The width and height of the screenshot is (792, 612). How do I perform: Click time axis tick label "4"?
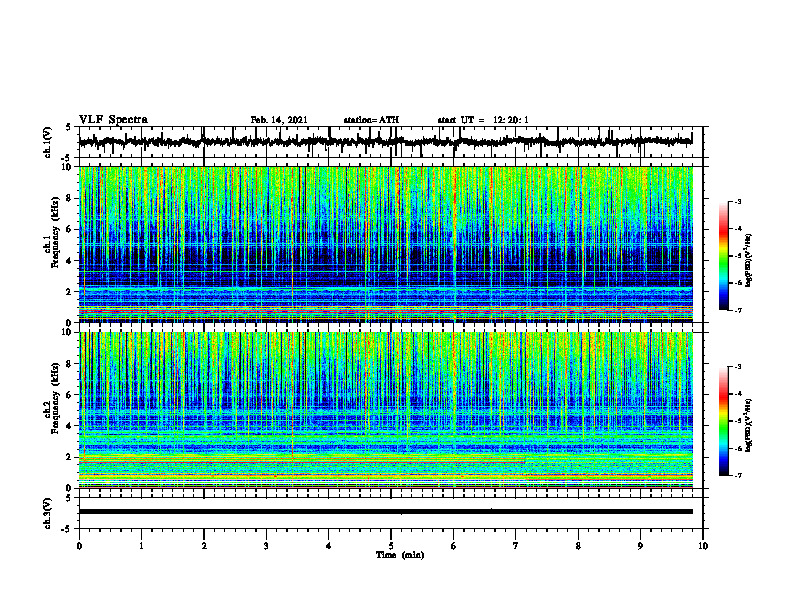[x=329, y=546]
